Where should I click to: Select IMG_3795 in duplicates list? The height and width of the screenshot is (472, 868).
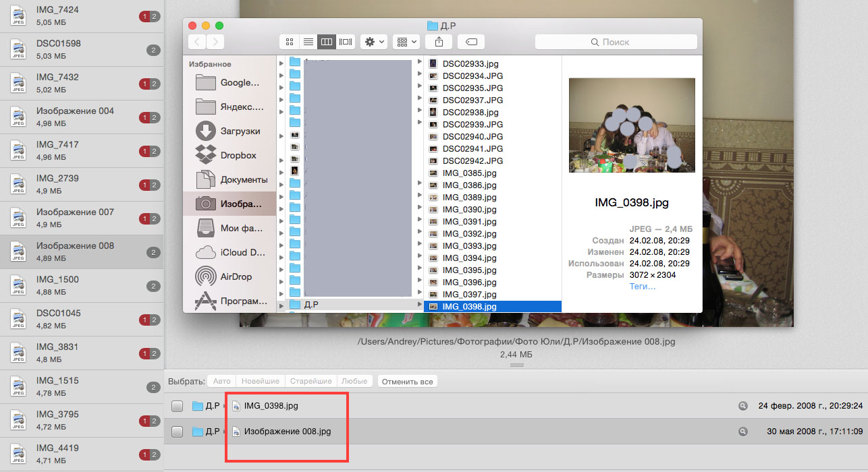click(x=82, y=421)
